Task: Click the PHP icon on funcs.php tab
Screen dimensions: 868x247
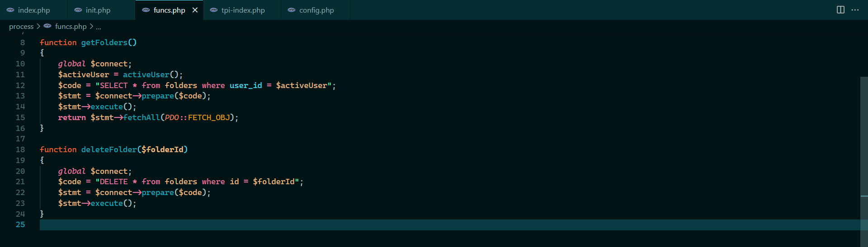Action: (146, 10)
